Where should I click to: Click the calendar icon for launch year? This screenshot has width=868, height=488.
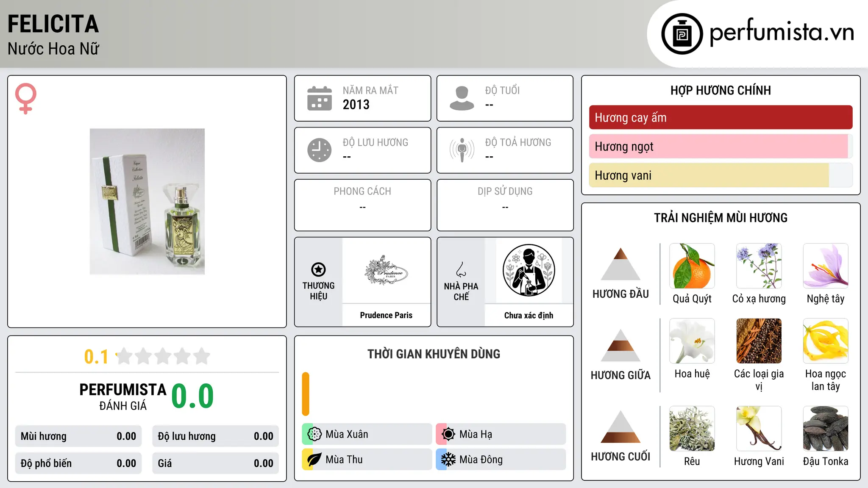click(x=320, y=98)
